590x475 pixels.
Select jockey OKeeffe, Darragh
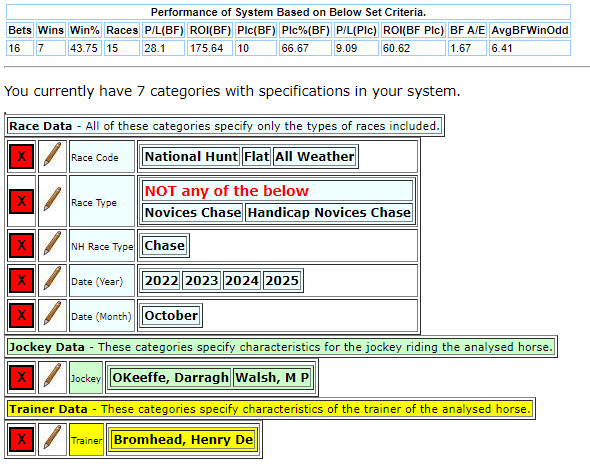tap(170, 378)
